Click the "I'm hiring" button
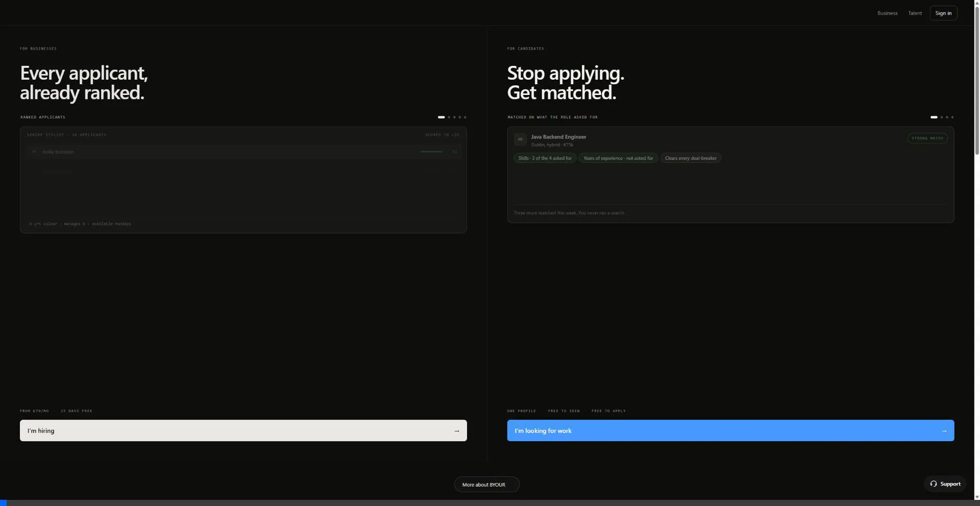 click(243, 430)
